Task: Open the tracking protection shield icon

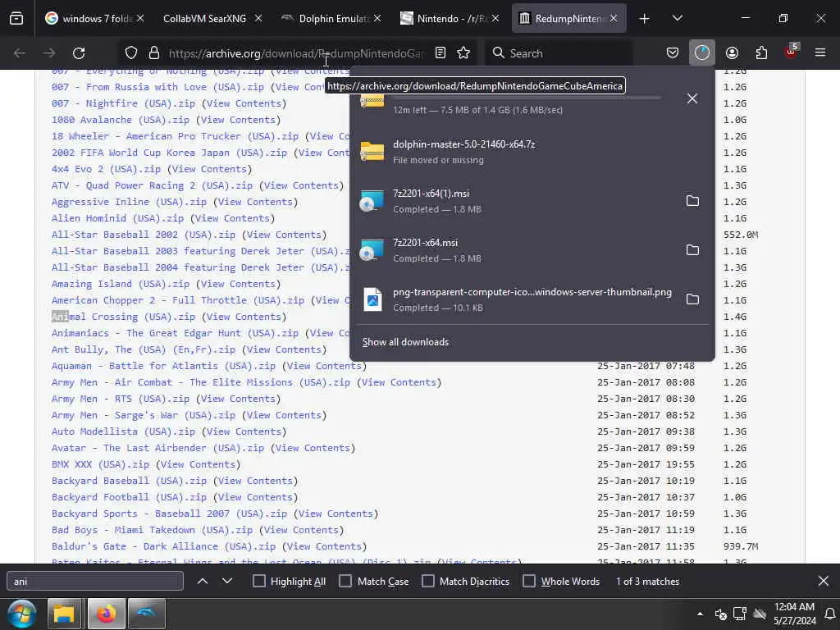Action: pos(131,53)
